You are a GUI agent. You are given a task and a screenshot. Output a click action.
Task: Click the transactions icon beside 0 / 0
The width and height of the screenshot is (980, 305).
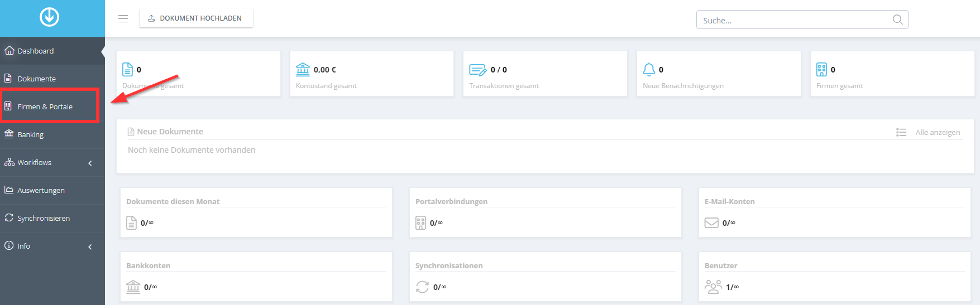point(477,70)
